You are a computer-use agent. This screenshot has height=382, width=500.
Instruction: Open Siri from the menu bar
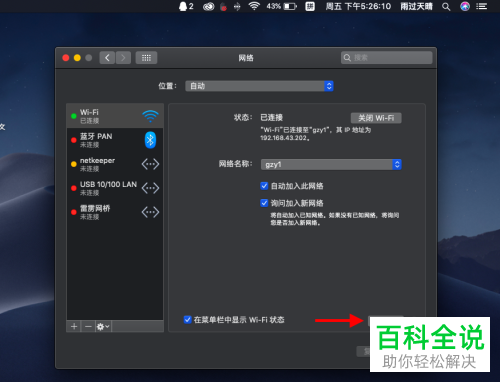coord(465,6)
